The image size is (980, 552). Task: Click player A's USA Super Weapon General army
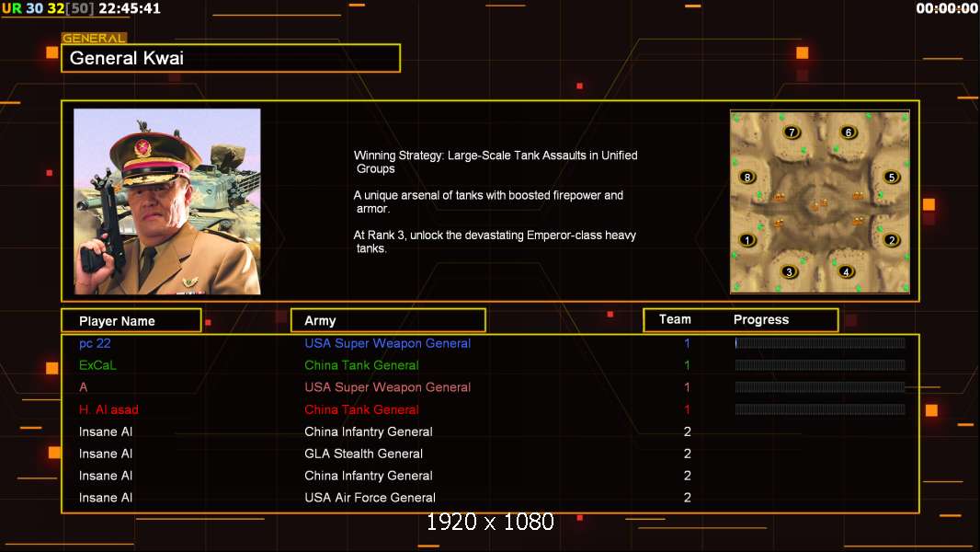pos(388,387)
